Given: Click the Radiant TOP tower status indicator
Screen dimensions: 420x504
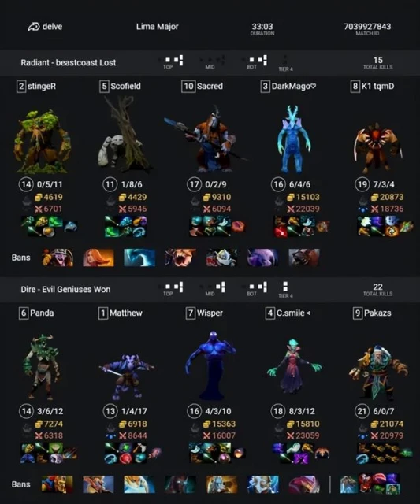Looking at the screenshot, I should coord(173,60).
